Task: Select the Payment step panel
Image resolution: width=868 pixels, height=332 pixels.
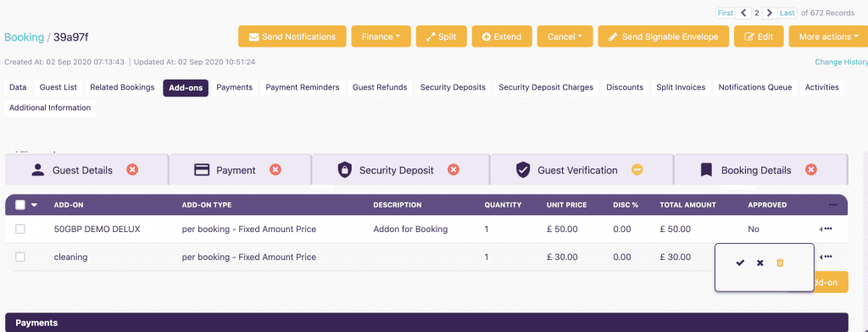Action: 240,170
